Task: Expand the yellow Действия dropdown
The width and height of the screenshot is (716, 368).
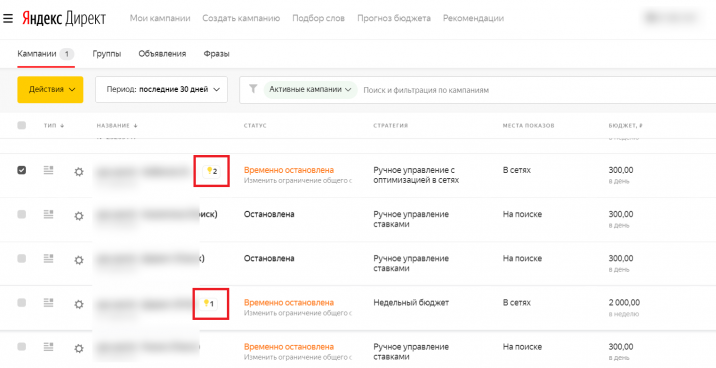Action: click(x=50, y=89)
